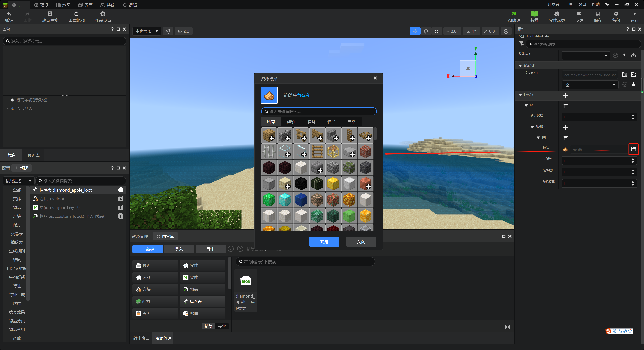Click the 运行 play icon
644x350 pixels.
(x=634, y=14)
